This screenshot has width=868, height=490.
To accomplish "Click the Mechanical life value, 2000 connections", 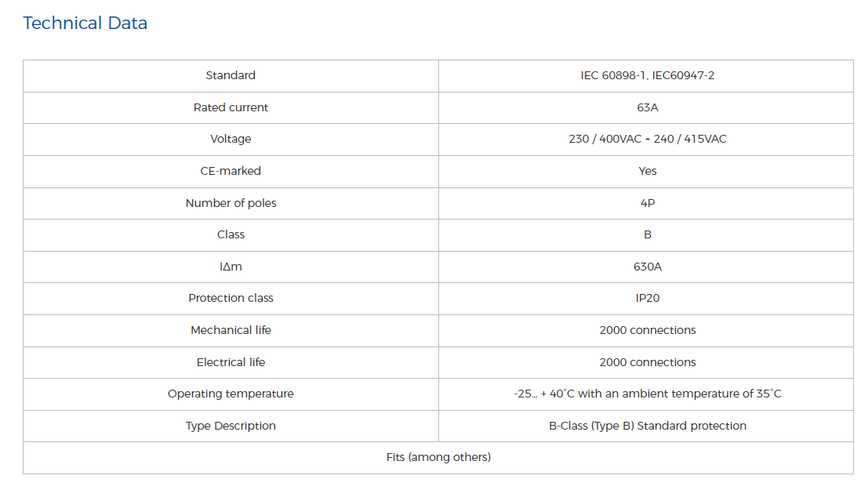I will 647,330.
